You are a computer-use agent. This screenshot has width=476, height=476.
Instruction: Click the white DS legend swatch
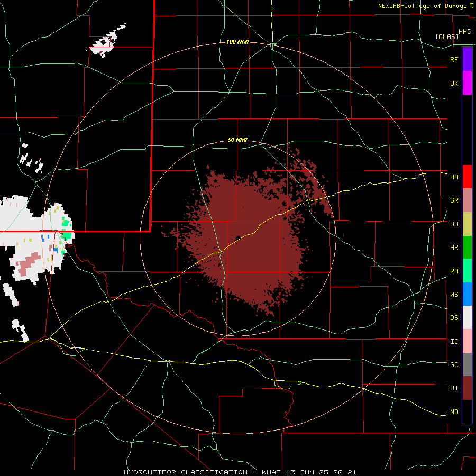pos(467,317)
